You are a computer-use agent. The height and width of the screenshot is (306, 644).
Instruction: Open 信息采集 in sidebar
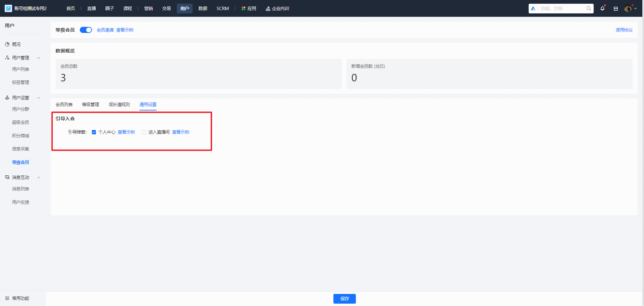[20, 149]
